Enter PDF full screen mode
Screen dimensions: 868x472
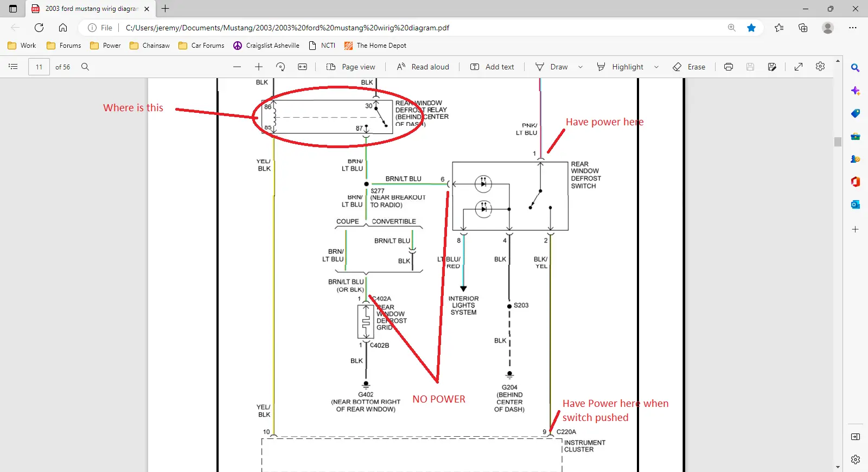pos(799,67)
